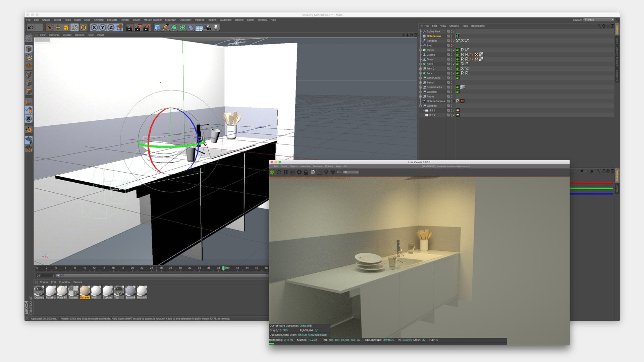Click Render to Picture Viewer icon

(x=138, y=27)
